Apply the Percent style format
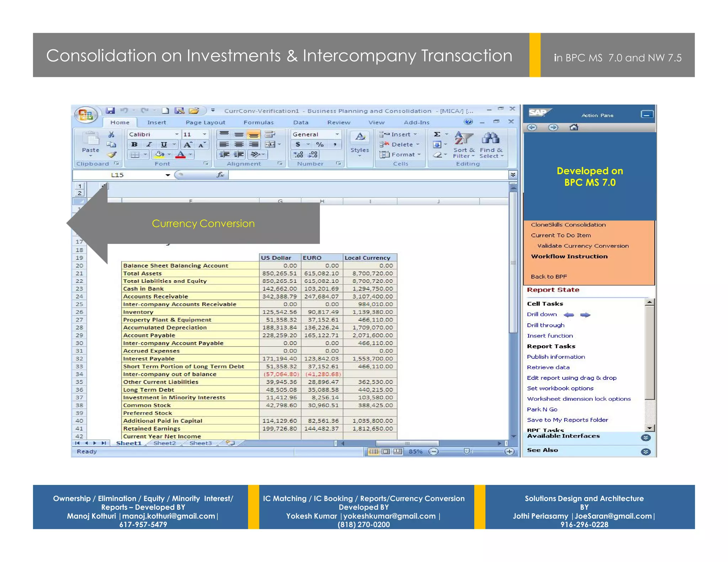Screen dimensions: 728x562 coord(320,144)
